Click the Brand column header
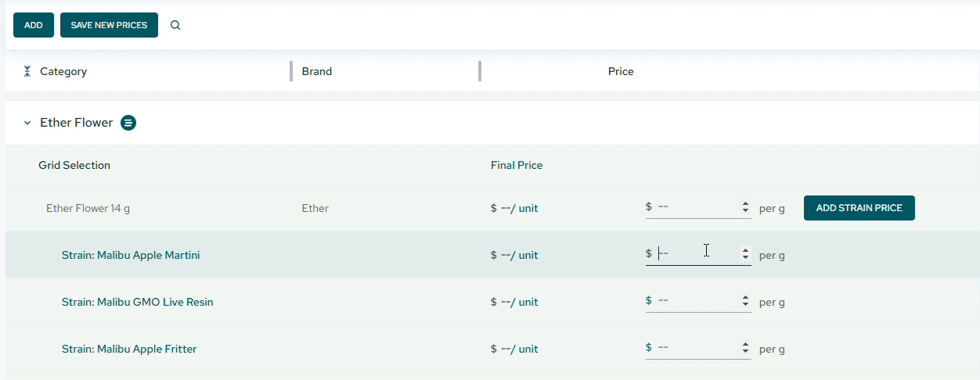The image size is (980, 380). [x=317, y=71]
